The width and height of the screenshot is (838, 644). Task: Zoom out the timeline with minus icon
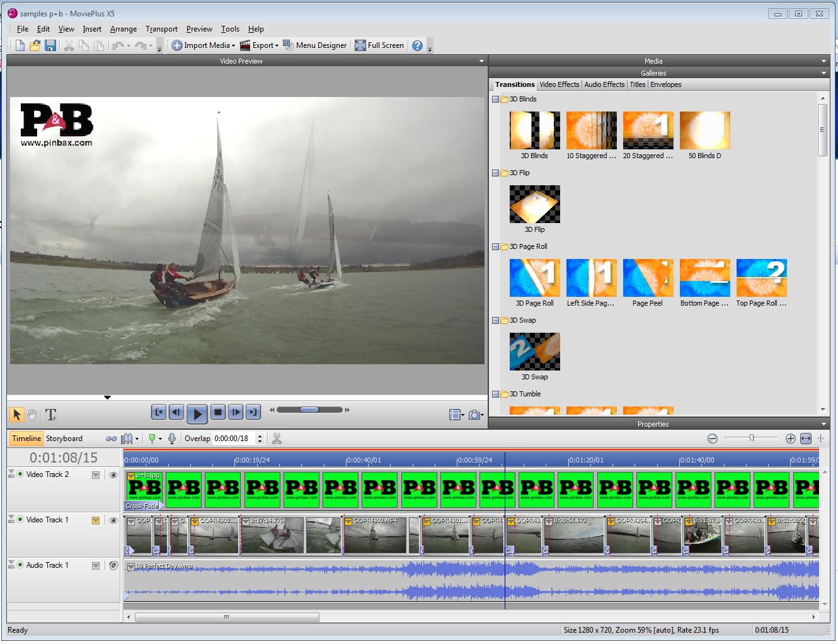[x=713, y=439]
